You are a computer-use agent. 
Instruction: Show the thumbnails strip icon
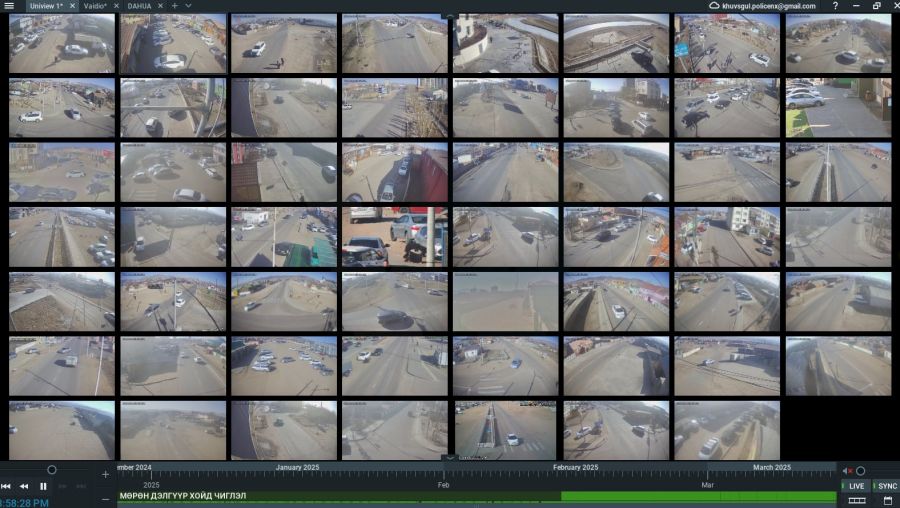pyautogui.click(x=857, y=500)
